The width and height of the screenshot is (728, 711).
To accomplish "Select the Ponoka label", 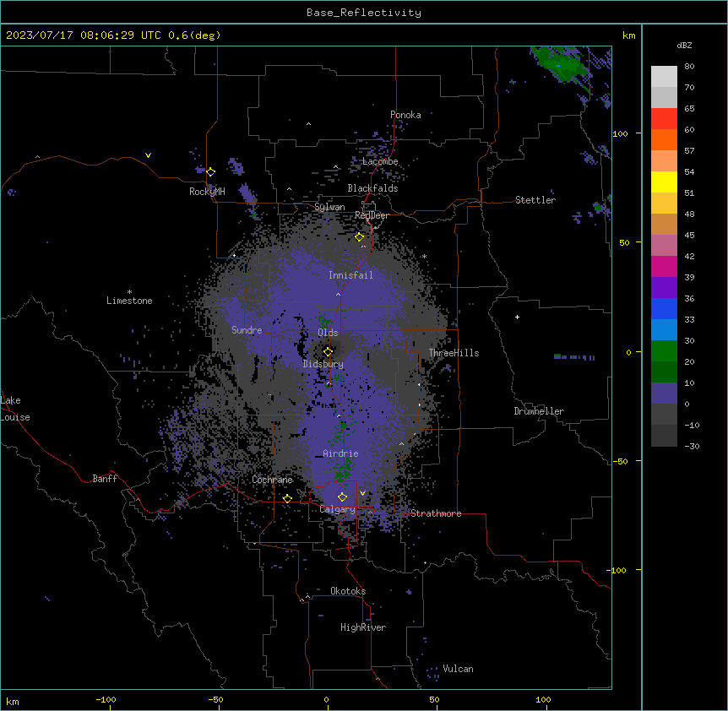I will pyautogui.click(x=405, y=115).
